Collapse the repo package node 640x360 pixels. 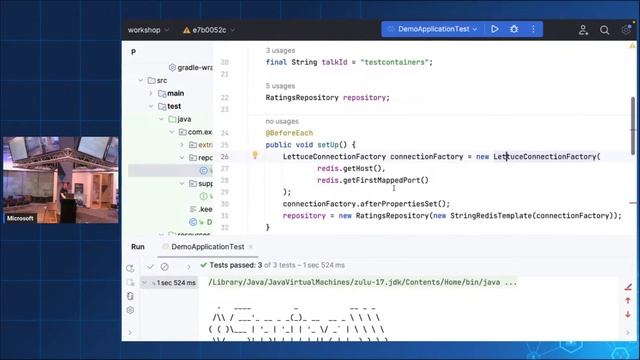coord(182,158)
